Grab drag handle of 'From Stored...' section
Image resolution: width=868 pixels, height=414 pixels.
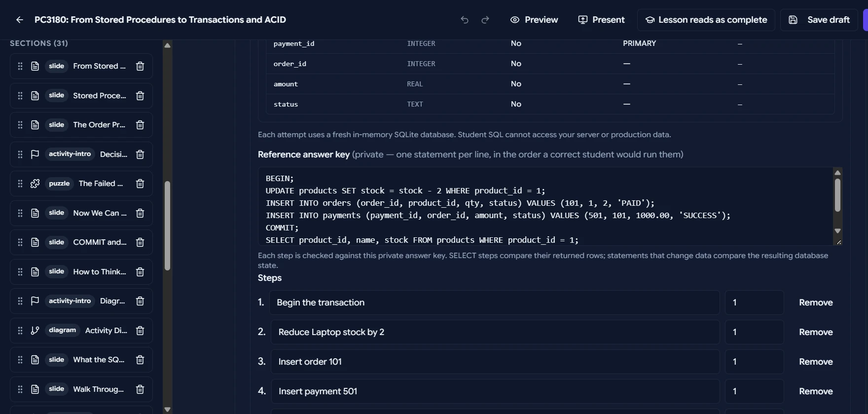pos(20,66)
